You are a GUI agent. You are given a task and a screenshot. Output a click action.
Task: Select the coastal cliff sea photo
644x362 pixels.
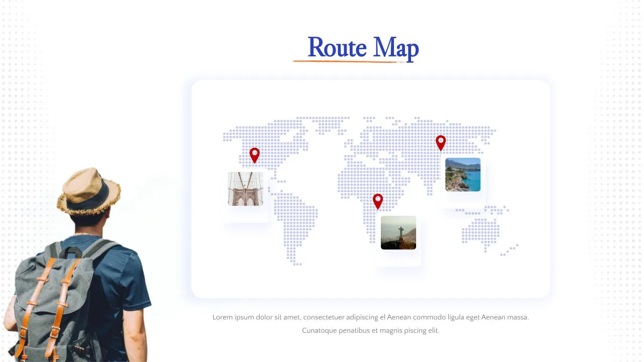coord(463,174)
